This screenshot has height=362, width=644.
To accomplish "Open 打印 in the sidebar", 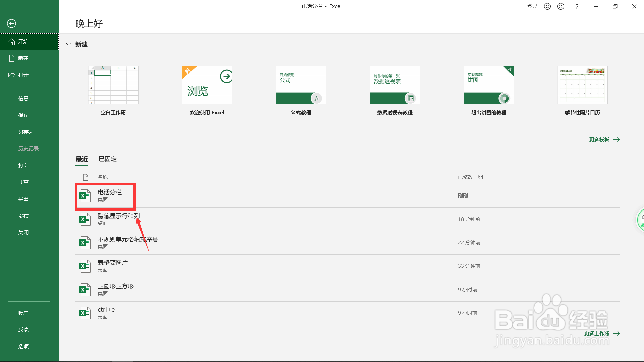I will click(29, 166).
